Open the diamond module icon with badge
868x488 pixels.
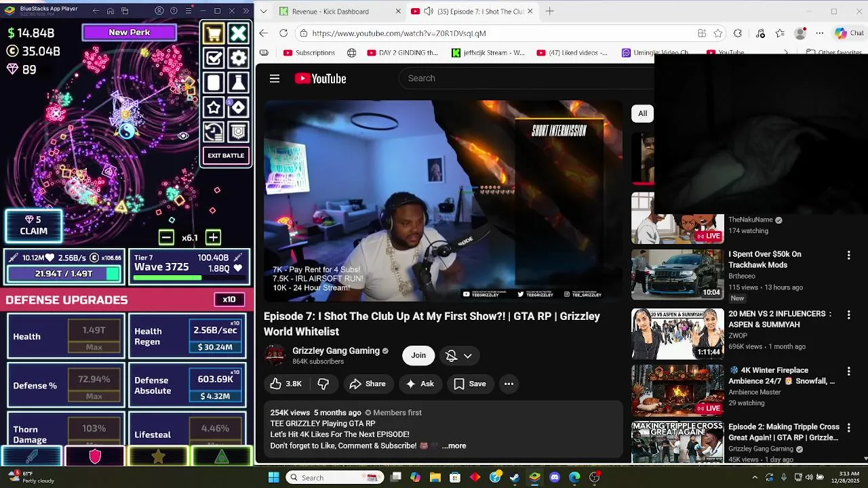coord(239,107)
